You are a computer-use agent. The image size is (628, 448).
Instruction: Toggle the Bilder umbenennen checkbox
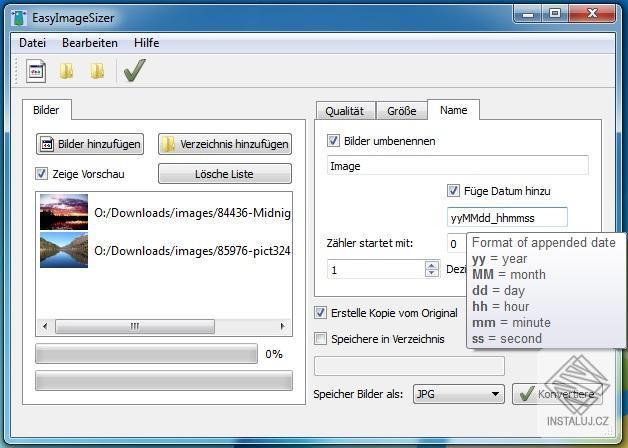333,141
